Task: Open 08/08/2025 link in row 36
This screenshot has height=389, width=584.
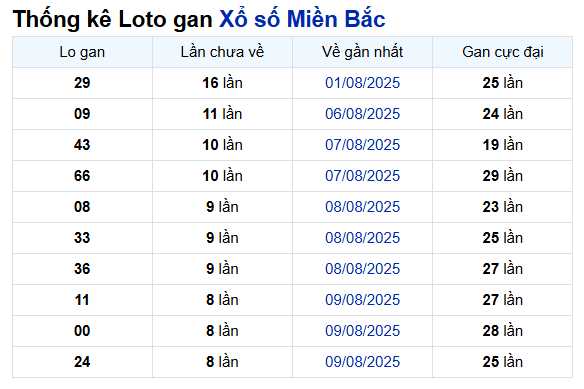Action: (362, 269)
